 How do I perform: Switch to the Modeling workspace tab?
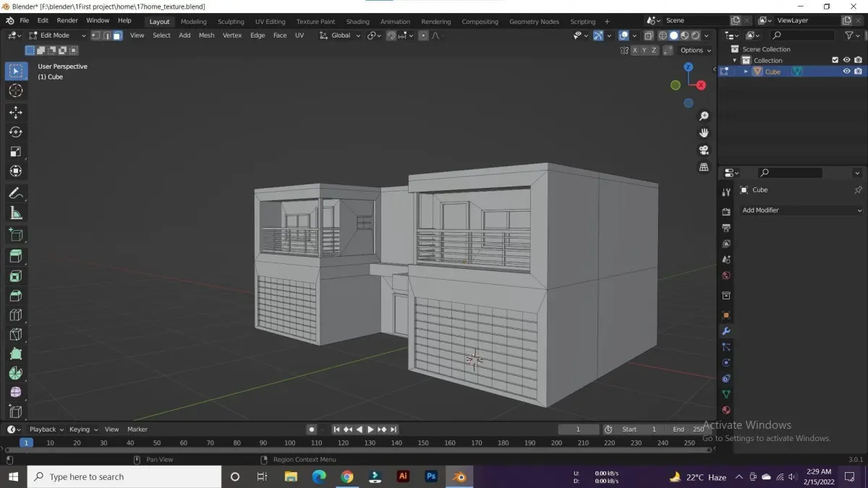pyautogui.click(x=193, y=22)
